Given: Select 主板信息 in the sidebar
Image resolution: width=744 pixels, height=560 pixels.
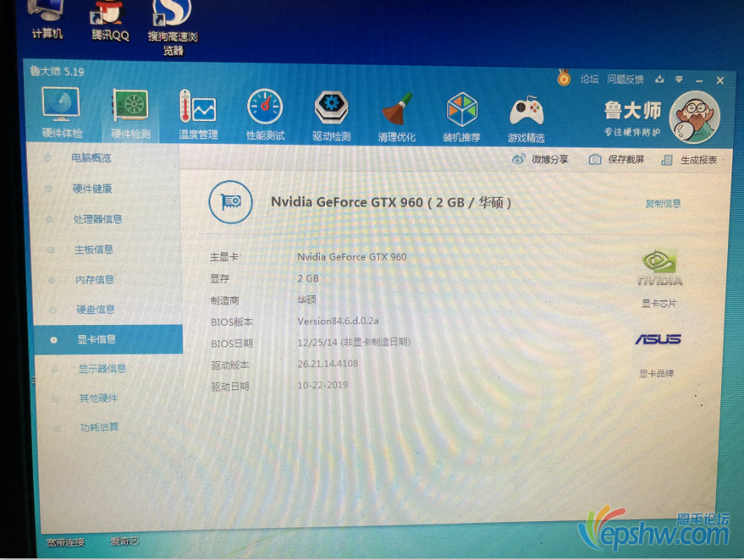Looking at the screenshot, I should pos(93,250).
